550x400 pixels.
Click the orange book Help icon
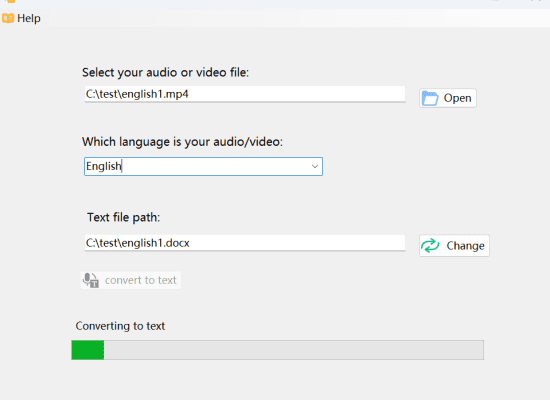[x=8, y=18]
